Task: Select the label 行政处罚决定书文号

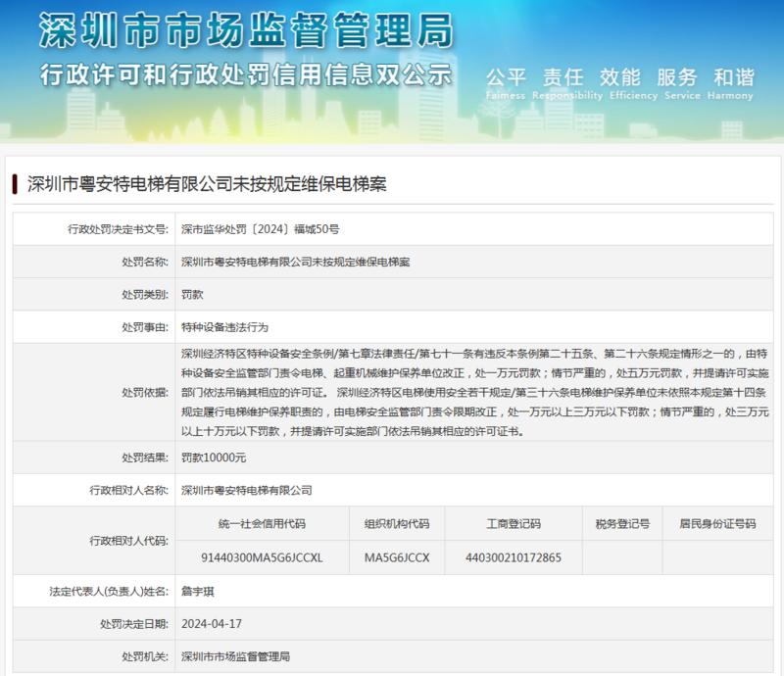Action: (x=118, y=229)
